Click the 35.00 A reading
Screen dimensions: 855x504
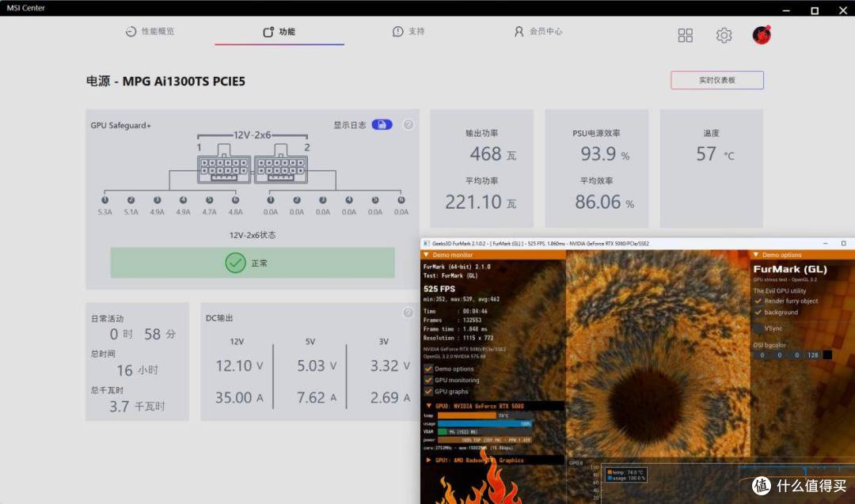(239, 398)
